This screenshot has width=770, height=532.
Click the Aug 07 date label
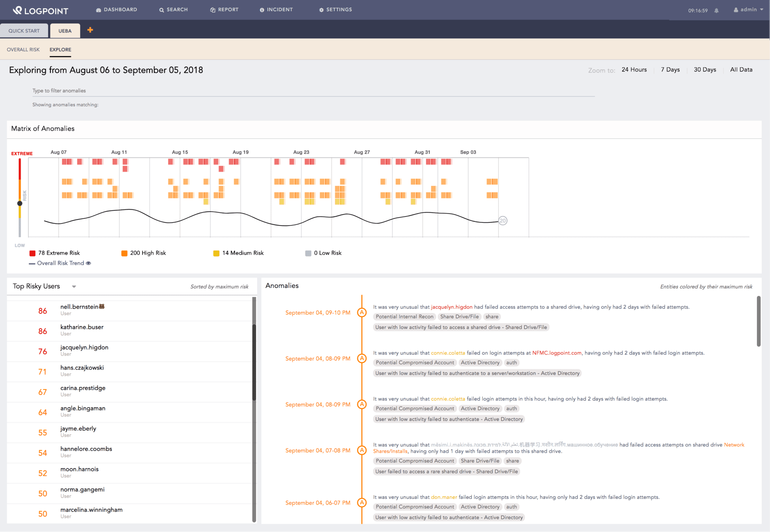[59, 152]
